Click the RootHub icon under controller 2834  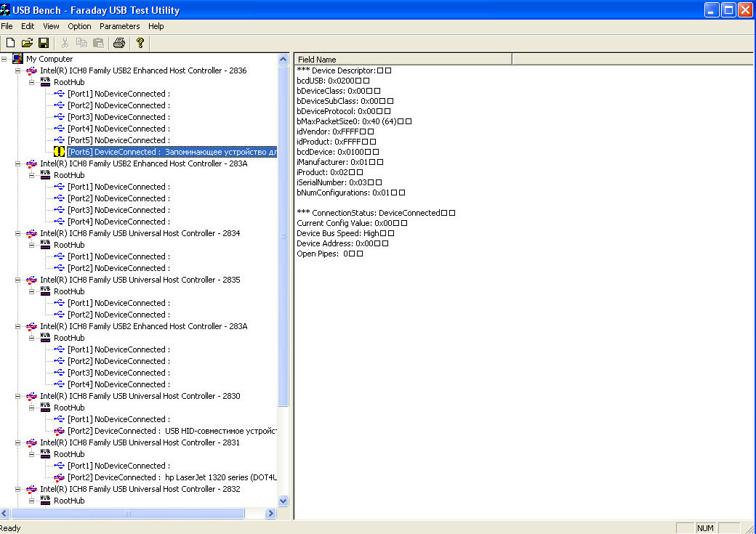tap(45, 244)
